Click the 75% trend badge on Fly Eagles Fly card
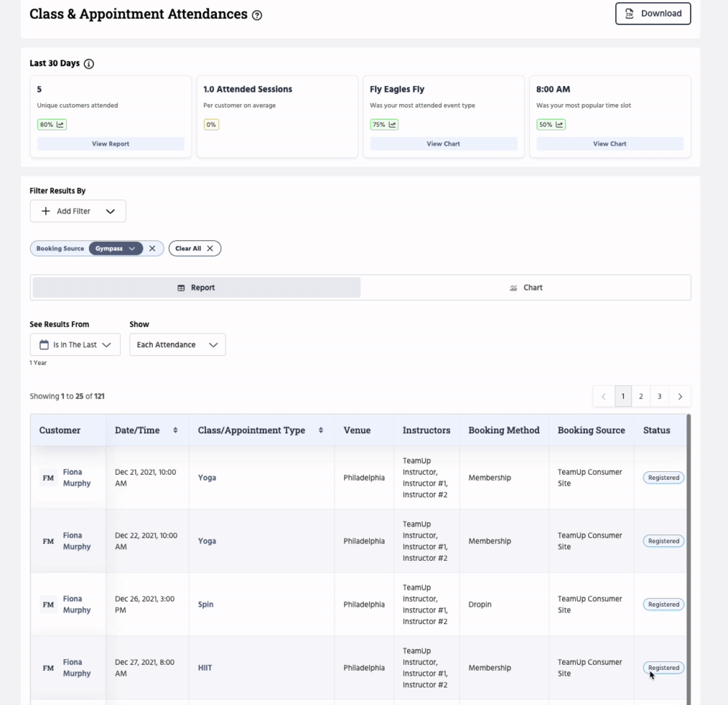 coord(384,125)
